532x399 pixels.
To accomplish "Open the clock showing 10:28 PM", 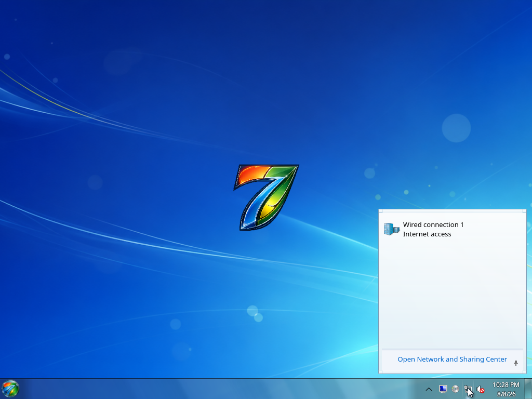I will pyautogui.click(x=506, y=389).
